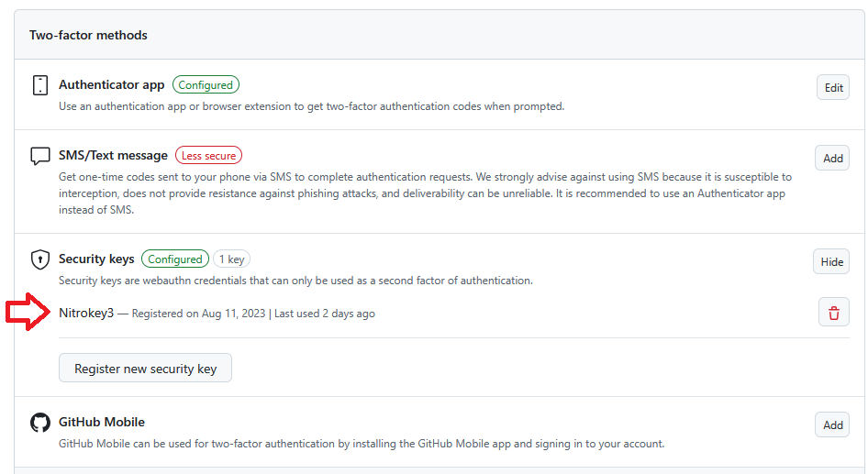
Task: Click the red arrow pointing at Nitrokey3
Action: tap(28, 313)
